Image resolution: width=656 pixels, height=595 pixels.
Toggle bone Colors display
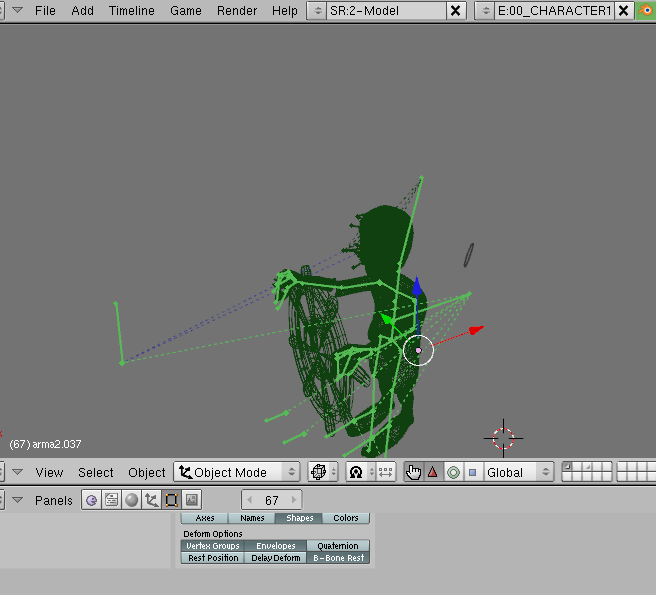coord(346,518)
